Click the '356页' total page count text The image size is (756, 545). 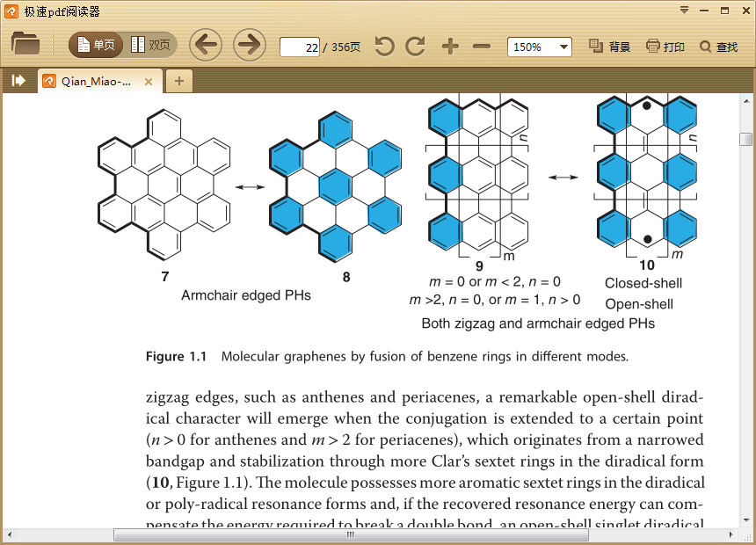[x=345, y=47]
